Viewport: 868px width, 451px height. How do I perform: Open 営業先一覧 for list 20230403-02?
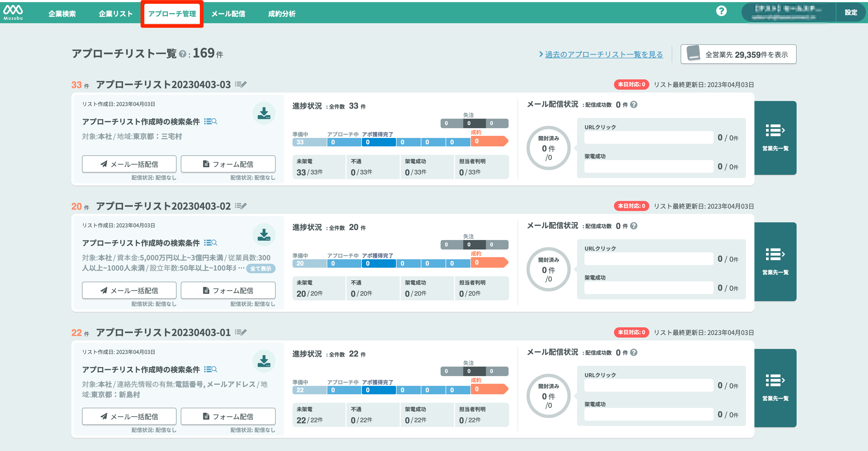pyautogui.click(x=775, y=261)
